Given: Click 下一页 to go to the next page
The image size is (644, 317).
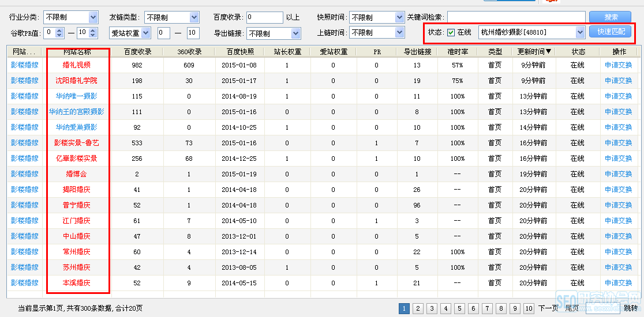Looking at the screenshot, I should [x=548, y=308].
